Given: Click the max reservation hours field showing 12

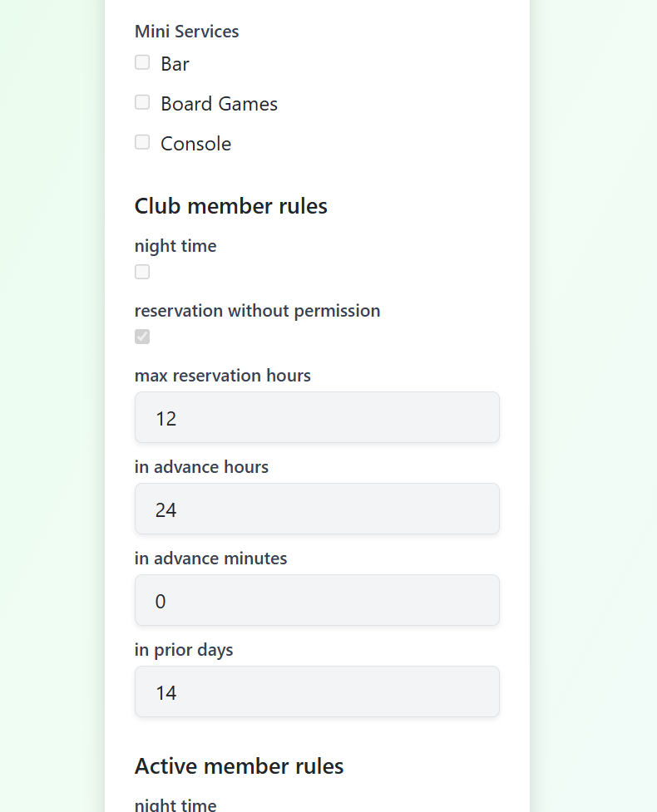Looking at the screenshot, I should (x=316, y=417).
